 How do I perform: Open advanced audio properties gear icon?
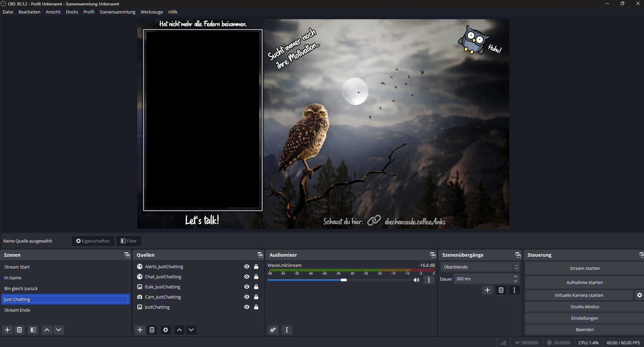click(x=273, y=330)
